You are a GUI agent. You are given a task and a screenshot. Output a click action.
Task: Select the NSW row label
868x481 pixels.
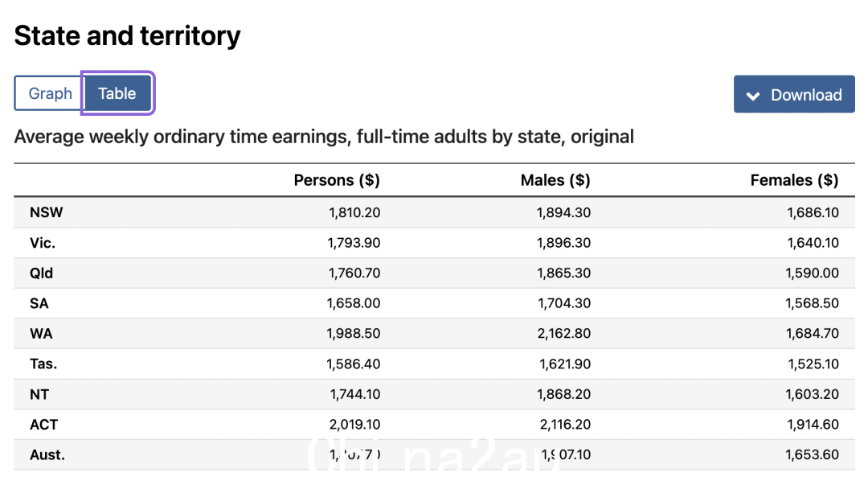47,212
